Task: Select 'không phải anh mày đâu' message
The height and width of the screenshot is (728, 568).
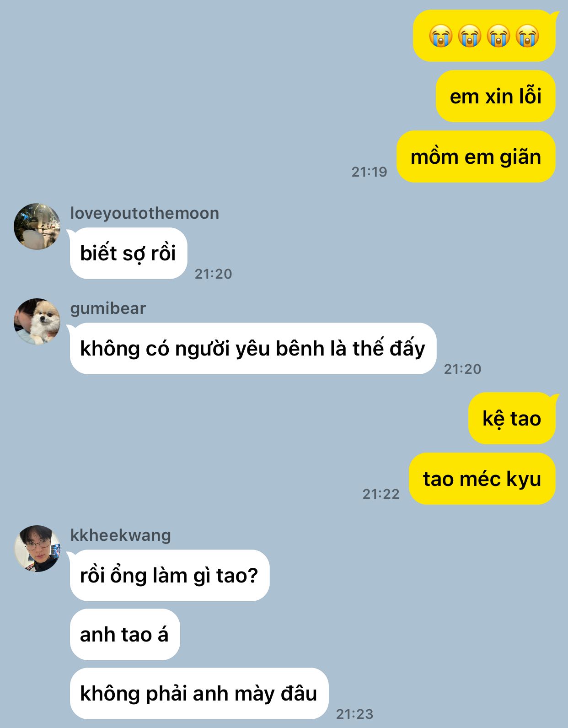Action: [x=199, y=693]
